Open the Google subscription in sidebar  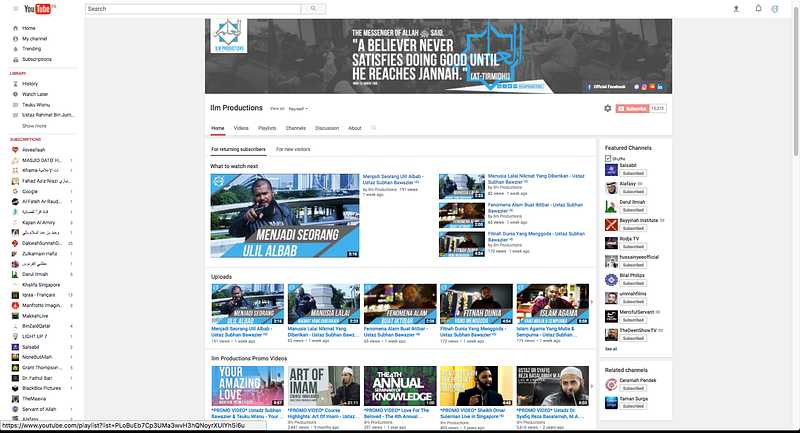click(x=30, y=191)
